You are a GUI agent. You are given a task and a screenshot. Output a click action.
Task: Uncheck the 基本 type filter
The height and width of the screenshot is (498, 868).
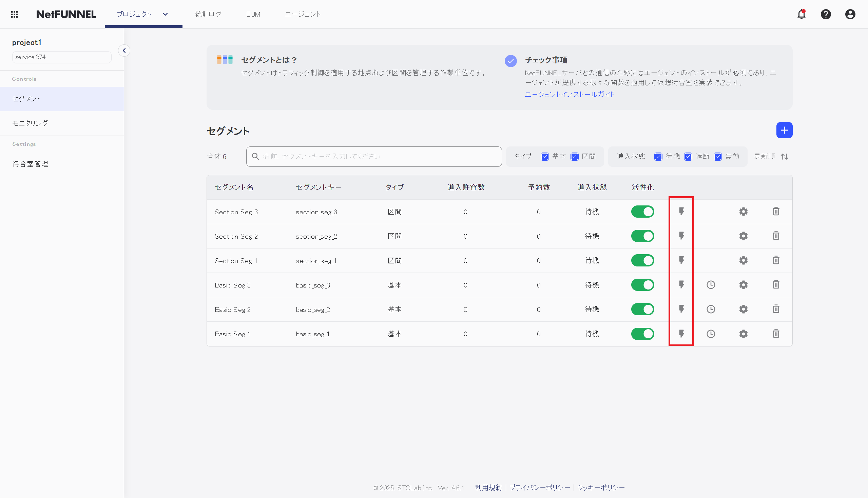(545, 156)
